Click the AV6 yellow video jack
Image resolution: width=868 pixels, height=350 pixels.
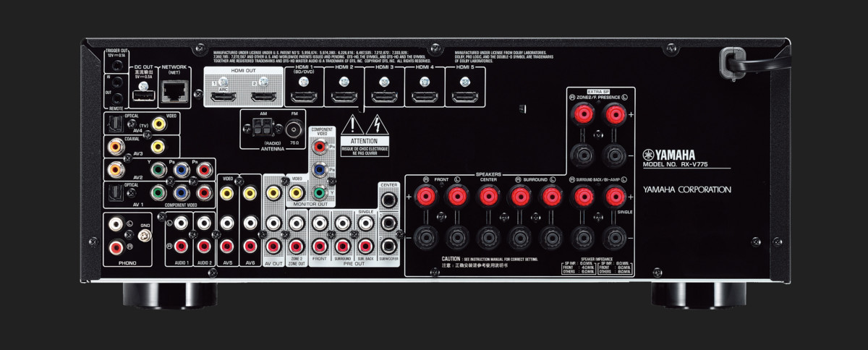pos(250,193)
